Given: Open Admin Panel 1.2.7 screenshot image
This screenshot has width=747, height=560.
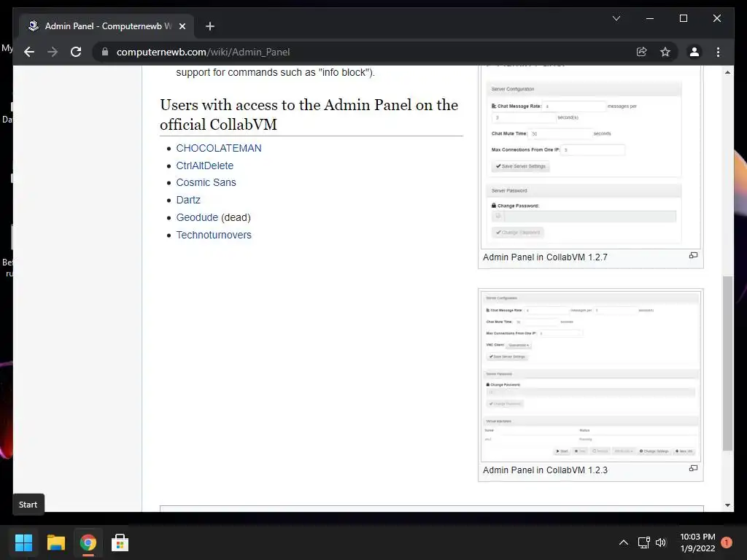Looking at the screenshot, I should (591, 157).
